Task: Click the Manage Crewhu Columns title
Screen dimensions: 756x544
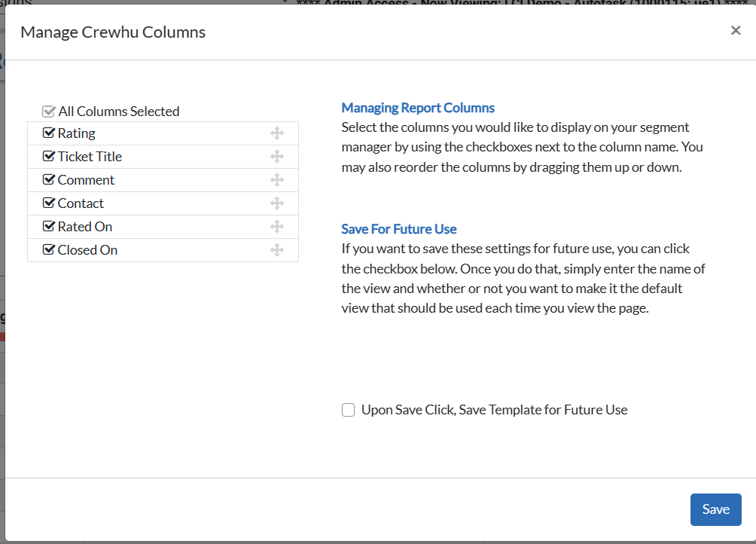Action: tap(113, 32)
